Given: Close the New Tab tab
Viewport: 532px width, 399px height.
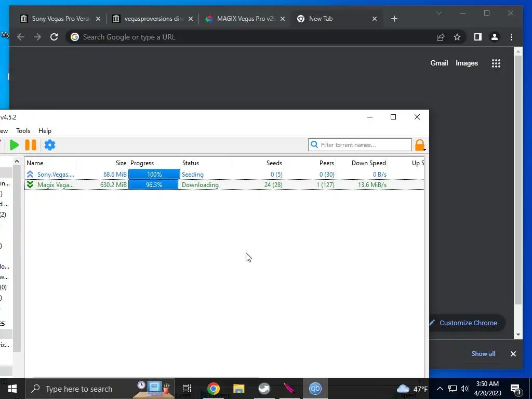Looking at the screenshot, I should (x=374, y=19).
